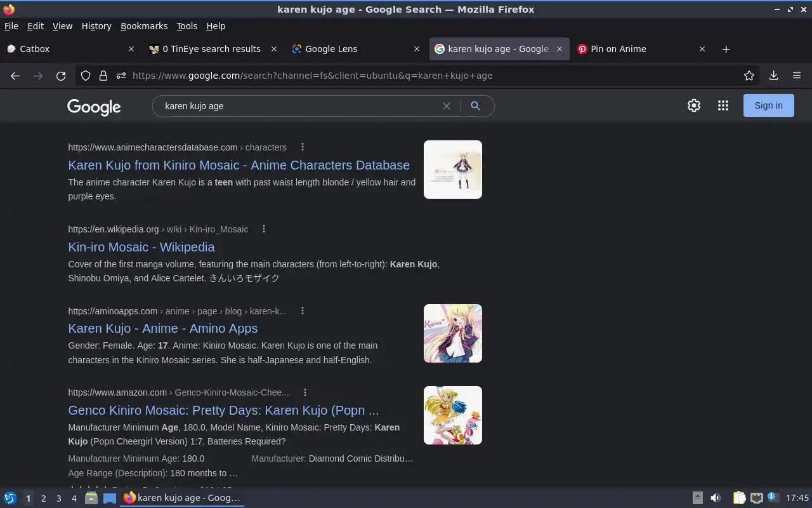Open more options for the Wikipedia result

[264, 229]
